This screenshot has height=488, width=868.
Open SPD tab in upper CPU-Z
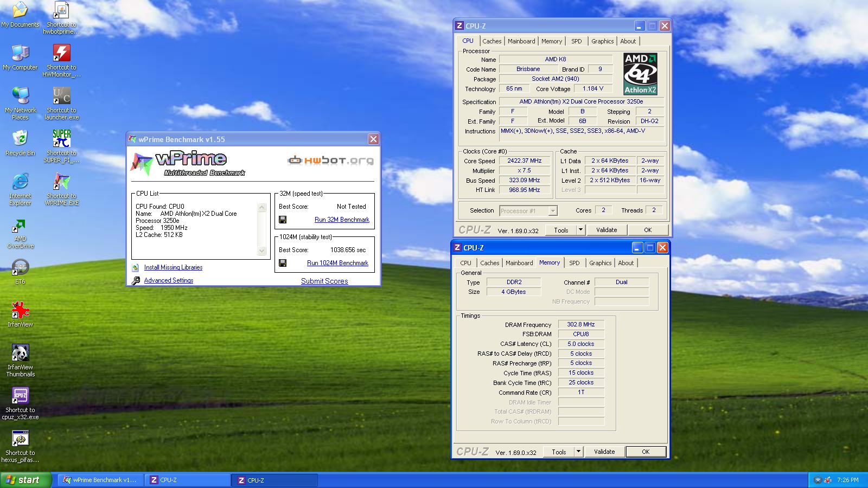(577, 41)
